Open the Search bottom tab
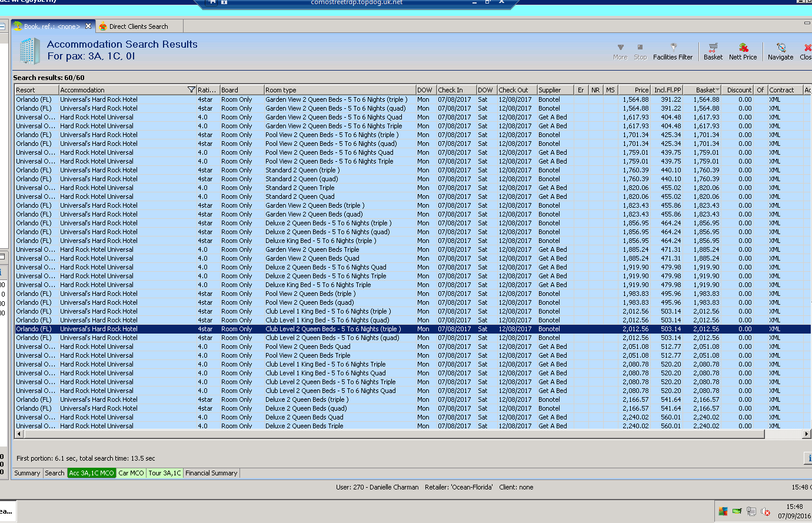The image size is (812, 523). 55,473
